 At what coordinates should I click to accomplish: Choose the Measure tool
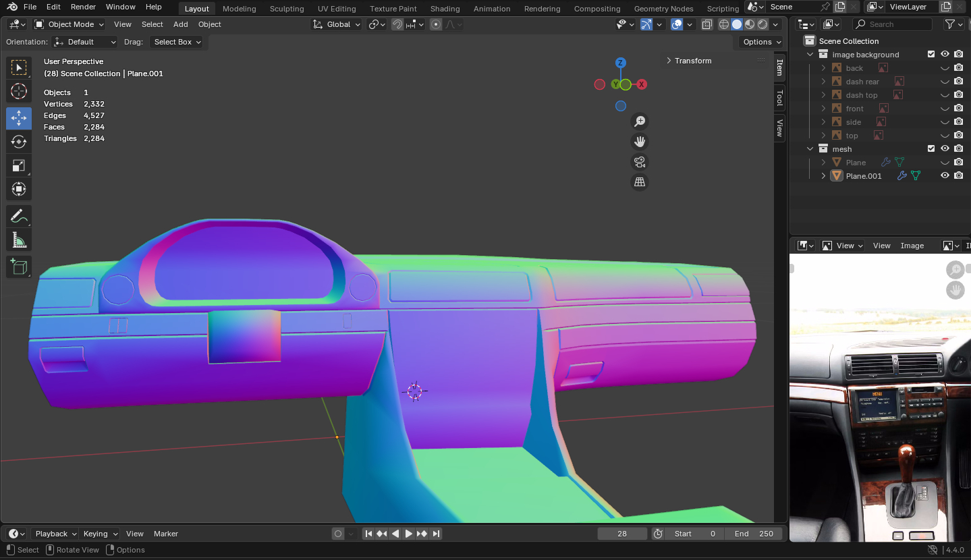coord(19,240)
